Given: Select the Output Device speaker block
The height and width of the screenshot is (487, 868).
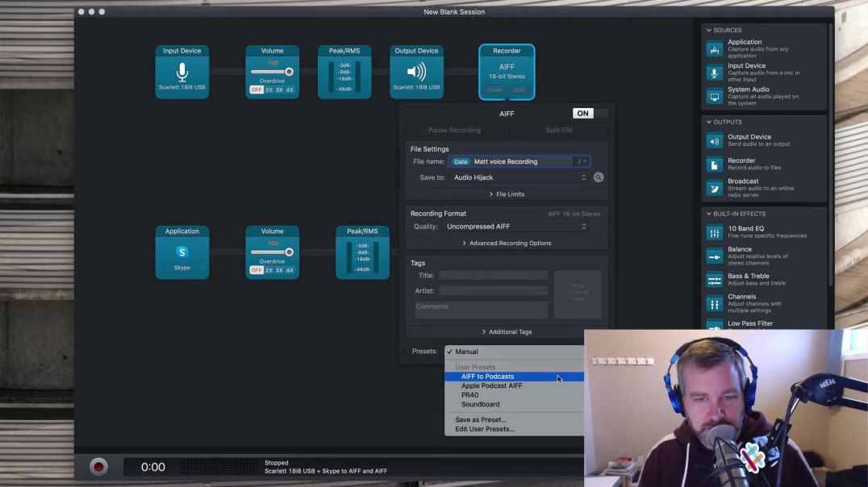Looking at the screenshot, I should click(x=416, y=72).
